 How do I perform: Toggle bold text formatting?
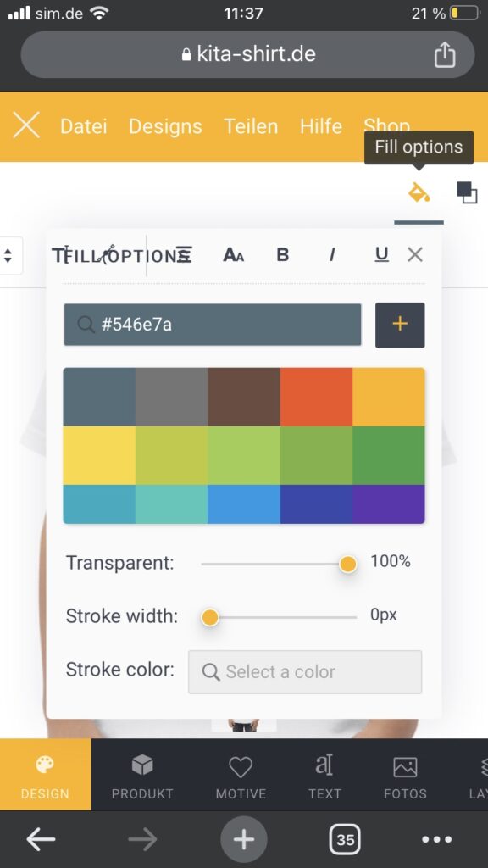[x=283, y=254]
